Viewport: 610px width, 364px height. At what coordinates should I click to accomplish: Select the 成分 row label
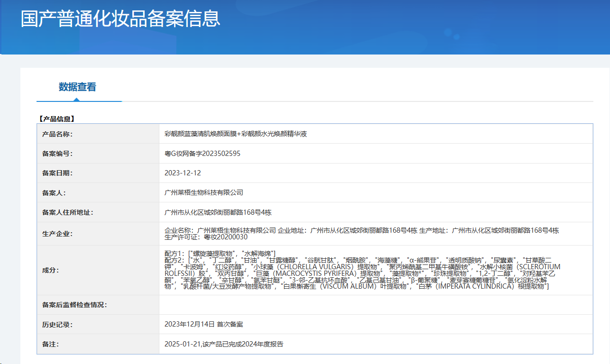[x=51, y=270]
